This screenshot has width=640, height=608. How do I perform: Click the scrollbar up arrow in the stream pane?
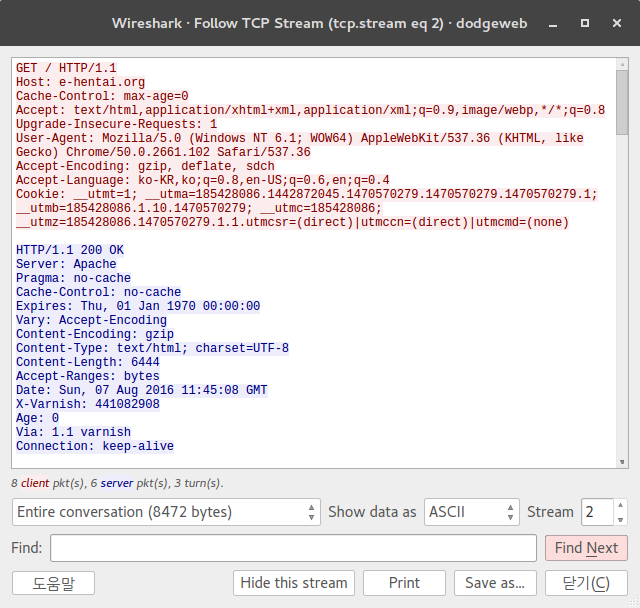point(622,64)
